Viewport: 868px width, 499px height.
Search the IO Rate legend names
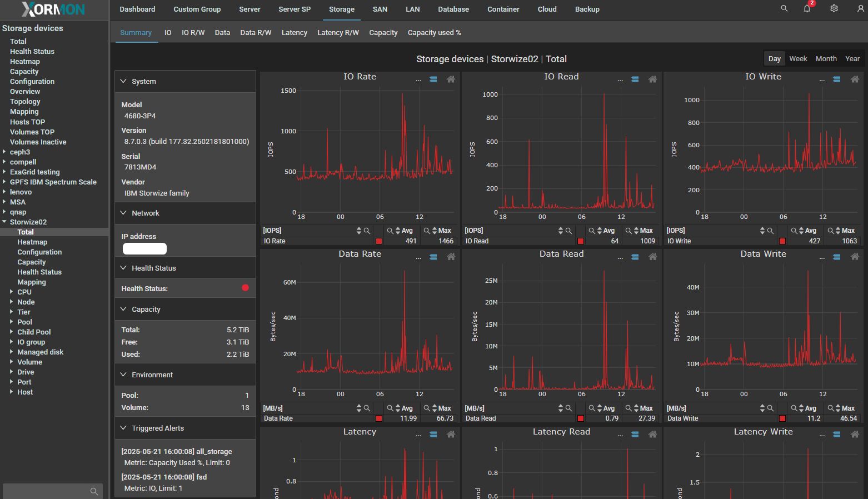[367, 231]
